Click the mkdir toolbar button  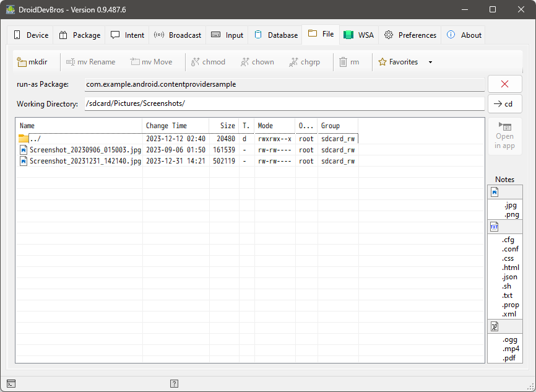[x=32, y=62]
